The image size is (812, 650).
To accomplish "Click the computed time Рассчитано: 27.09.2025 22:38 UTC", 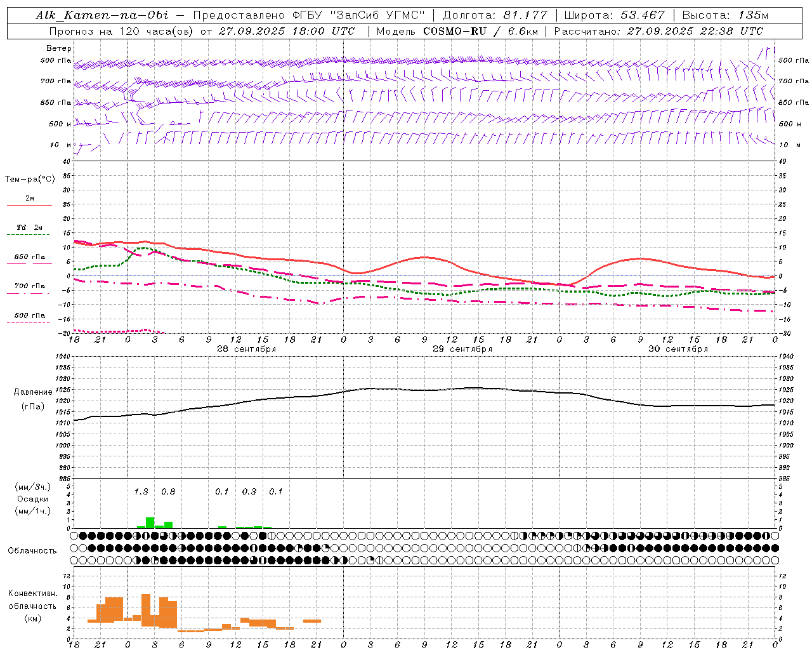I will click(x=658, y=31).
